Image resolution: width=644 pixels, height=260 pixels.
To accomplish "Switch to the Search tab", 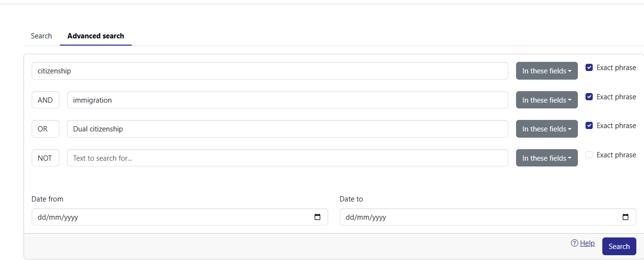I will [x=41, y=36].
